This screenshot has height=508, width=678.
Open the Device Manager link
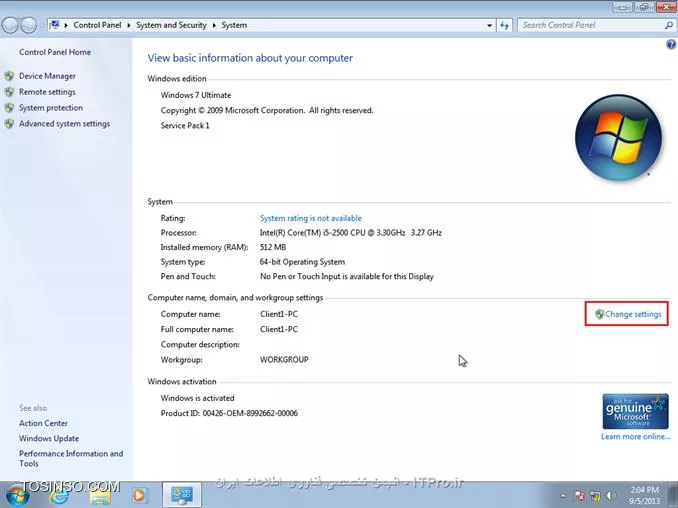coord(47,76)
